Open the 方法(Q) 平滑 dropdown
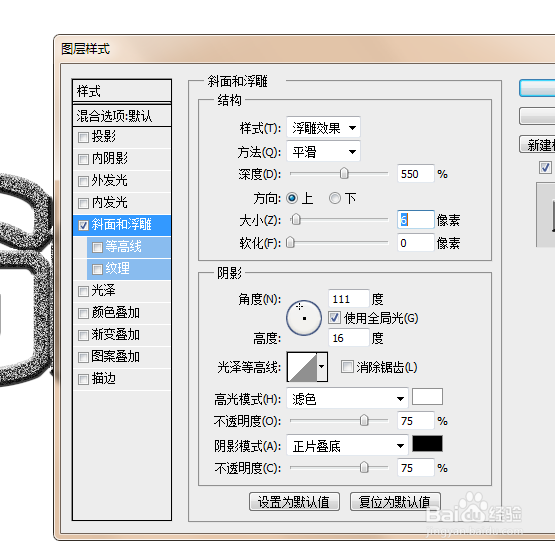 [323, 151]
